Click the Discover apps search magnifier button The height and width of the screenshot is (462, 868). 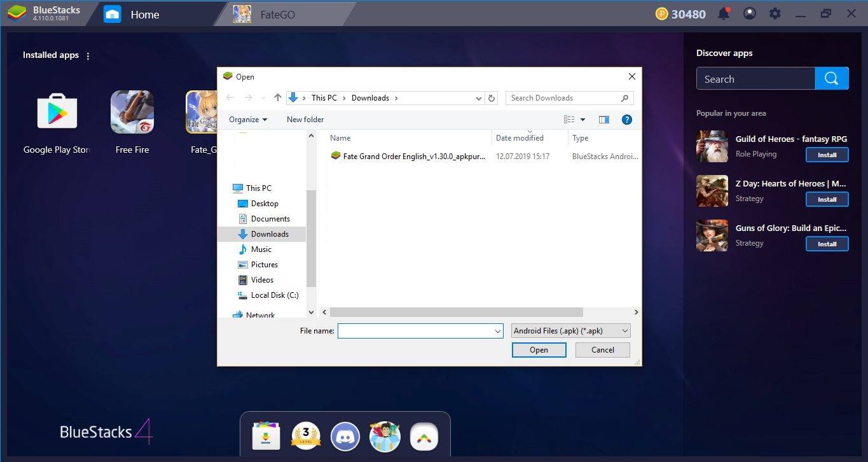click(x=832, y=78)
